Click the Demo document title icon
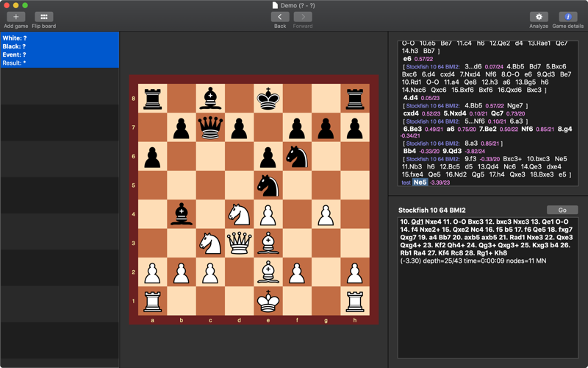The height and width of the screenshot is (368, 588). pyautogui.click(x=275, y=5)
